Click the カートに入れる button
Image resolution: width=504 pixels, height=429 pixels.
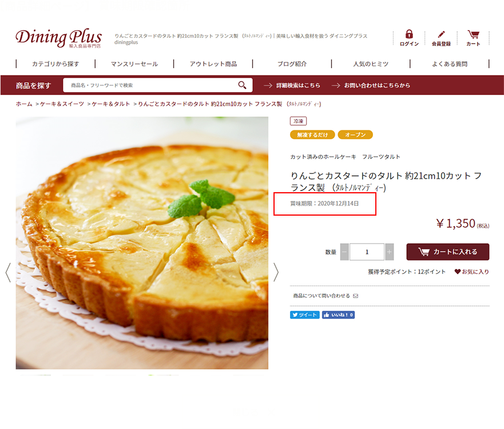448,252
